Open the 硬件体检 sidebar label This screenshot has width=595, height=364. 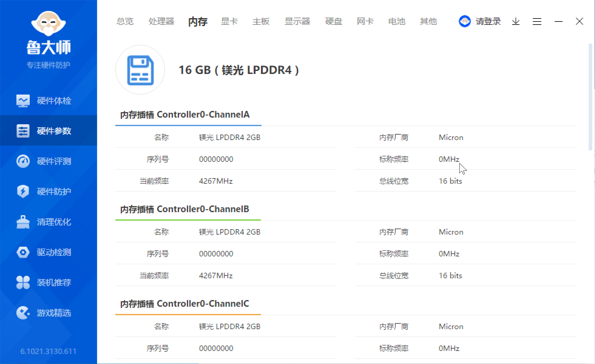[54, 101]
